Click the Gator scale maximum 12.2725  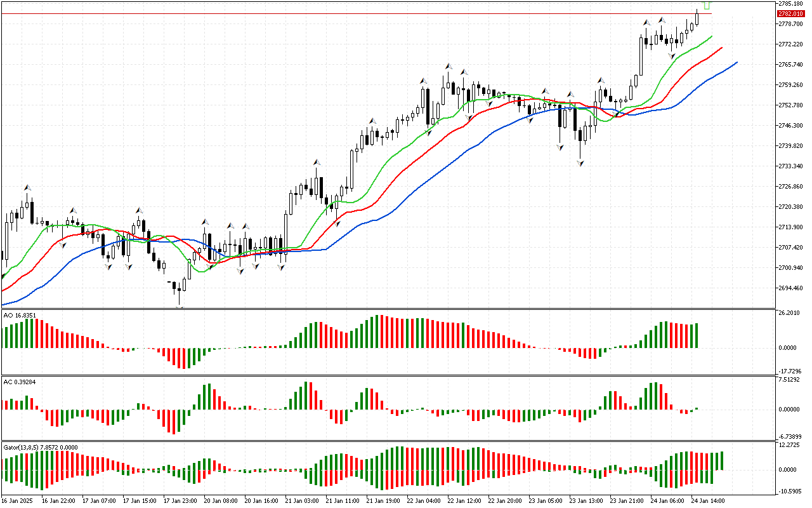(789, 445)
